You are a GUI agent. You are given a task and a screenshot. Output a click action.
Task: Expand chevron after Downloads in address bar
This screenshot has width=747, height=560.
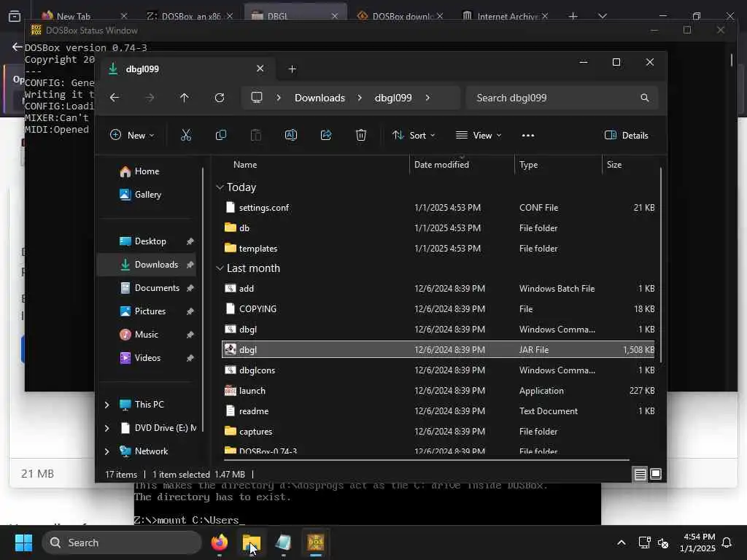click(x=360, y=98)
